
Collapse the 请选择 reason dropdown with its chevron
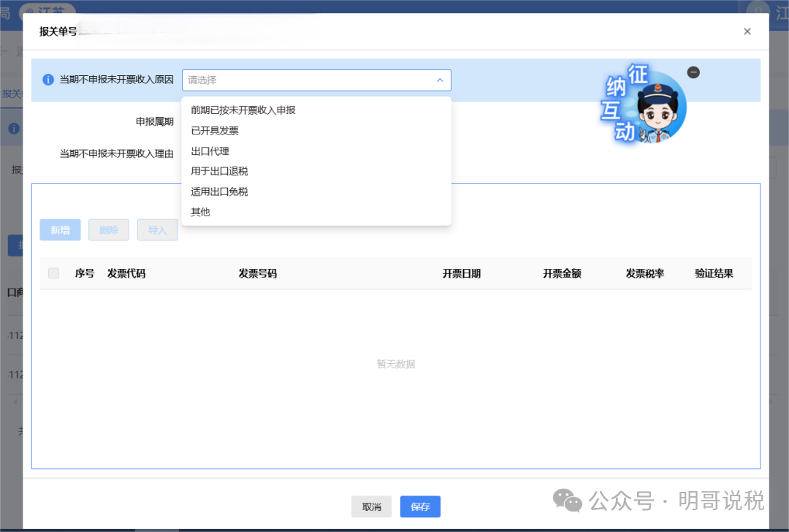tap(440, 80)
